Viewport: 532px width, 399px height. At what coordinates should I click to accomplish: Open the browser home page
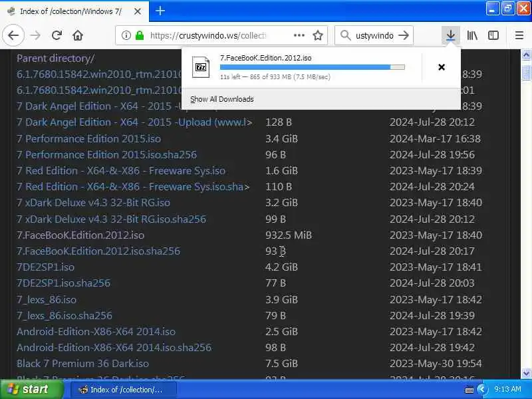(78, 35)
